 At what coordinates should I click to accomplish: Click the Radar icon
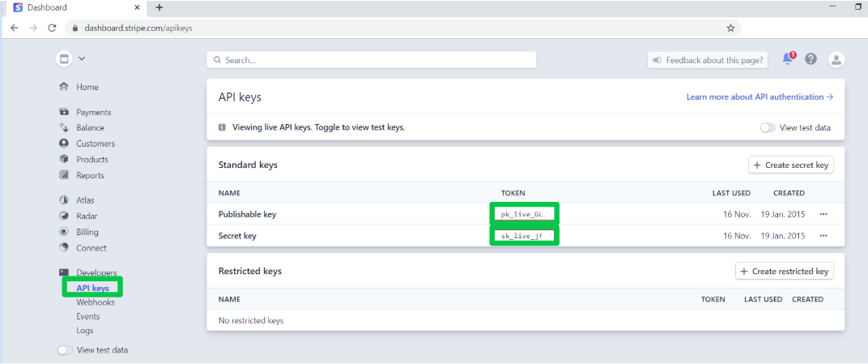(64, 216)
